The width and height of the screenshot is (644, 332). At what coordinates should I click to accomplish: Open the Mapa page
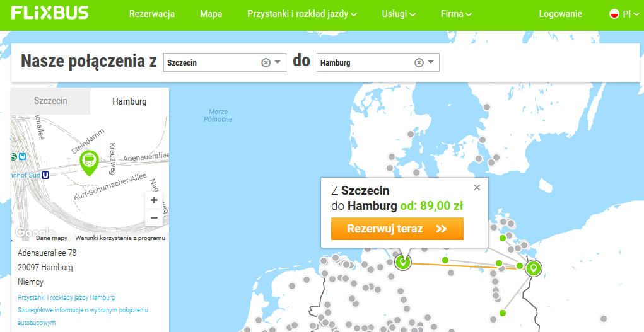pos(211,14)
